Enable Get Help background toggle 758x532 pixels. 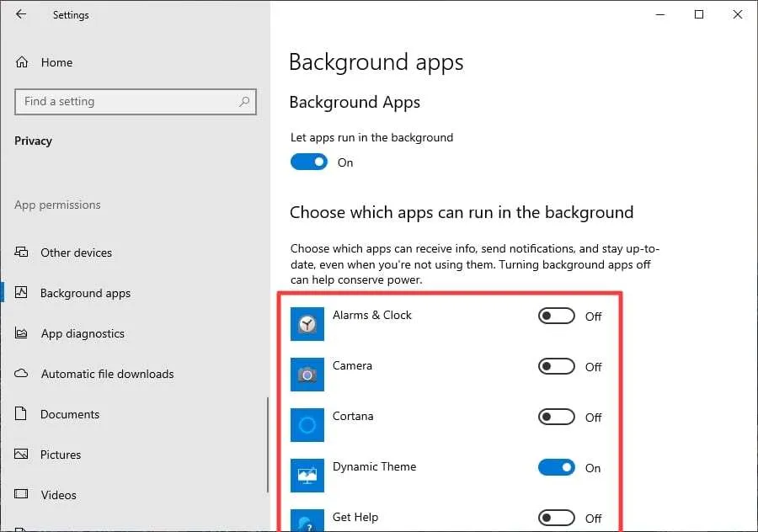(x=557, y=518)
